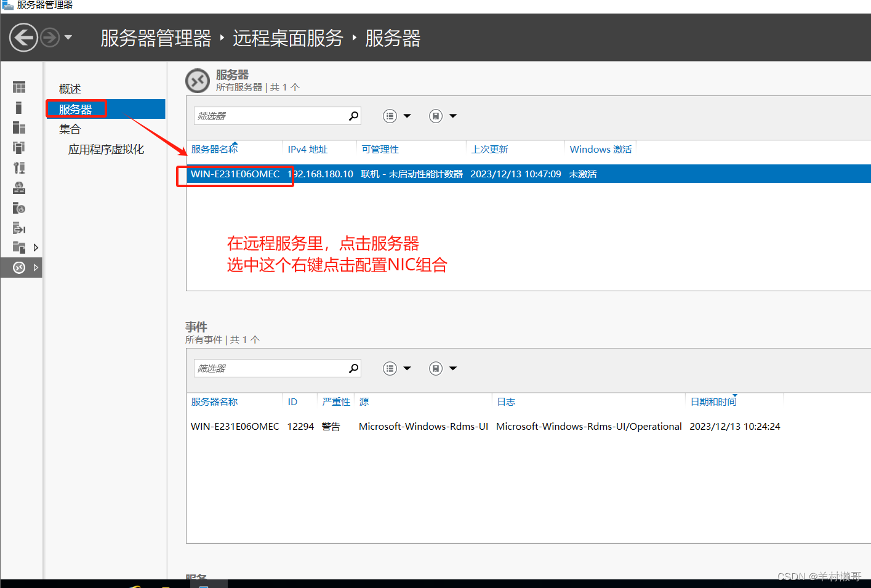Expand the save options dropdown in events pane

tap(453, 368)
